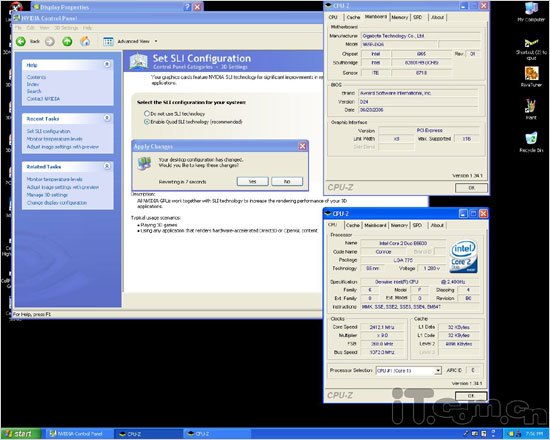Open Adjust image settings under Recent Tasks
The height and width of the screenshot is (440, 550).
point(63,147)
